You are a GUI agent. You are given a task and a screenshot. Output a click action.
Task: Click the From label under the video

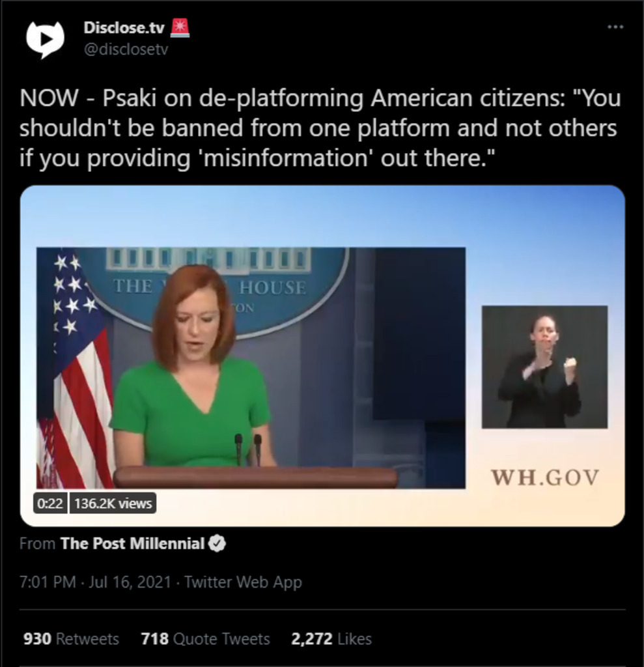coord(37,544)
